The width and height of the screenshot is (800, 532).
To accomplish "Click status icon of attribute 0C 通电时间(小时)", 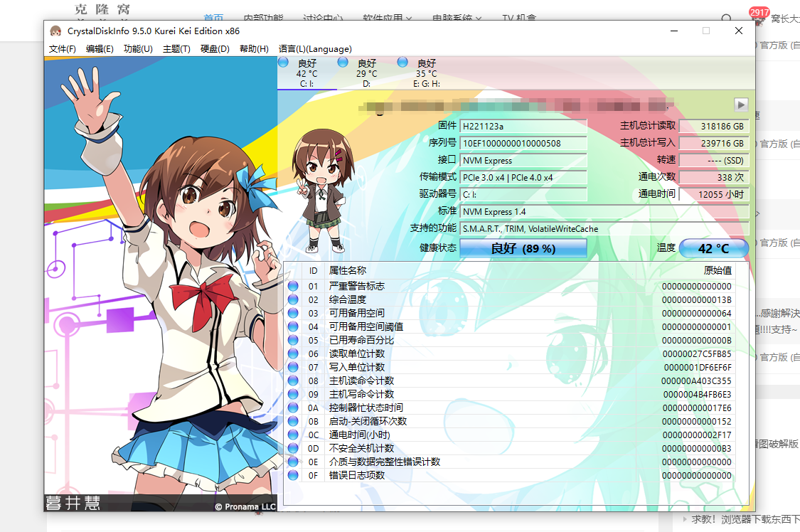I will (x=293, y=435).
